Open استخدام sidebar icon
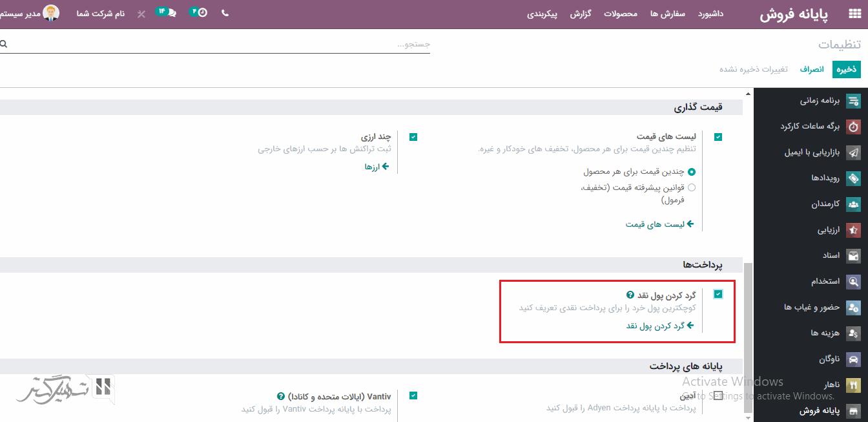This screenshot has height=422, width=868. (x=854, y=282)
